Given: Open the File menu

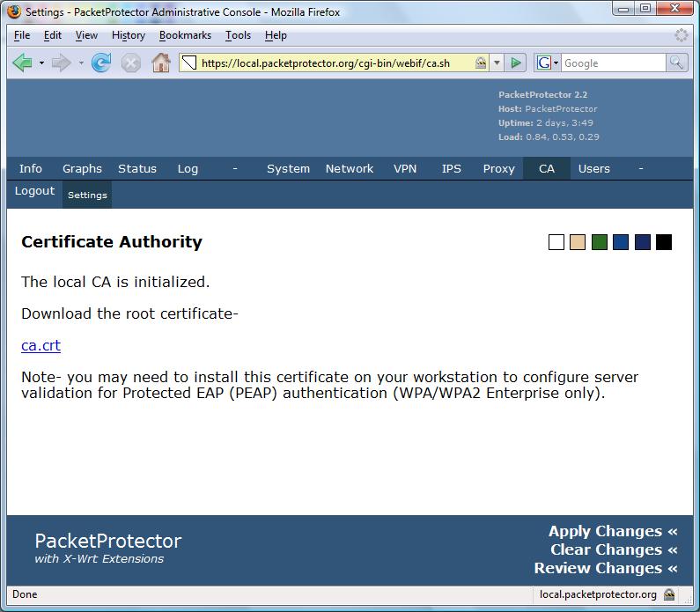Looking at the screenshot, I should pyautogui.click(x=22, y=35).
